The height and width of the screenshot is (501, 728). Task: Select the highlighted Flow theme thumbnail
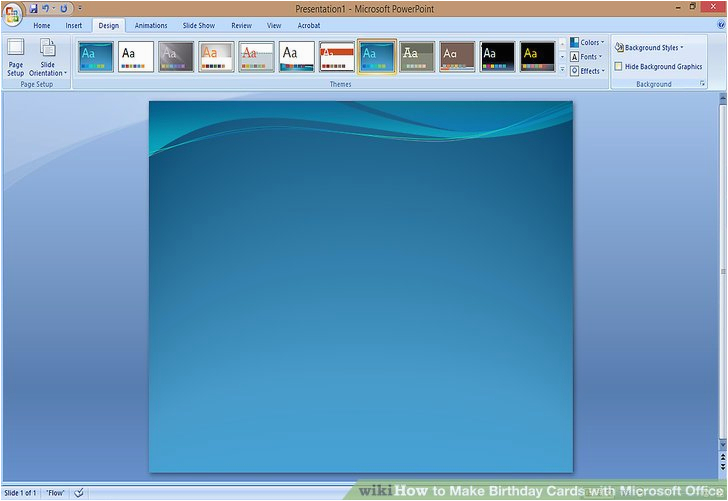(x=377, y=57)
